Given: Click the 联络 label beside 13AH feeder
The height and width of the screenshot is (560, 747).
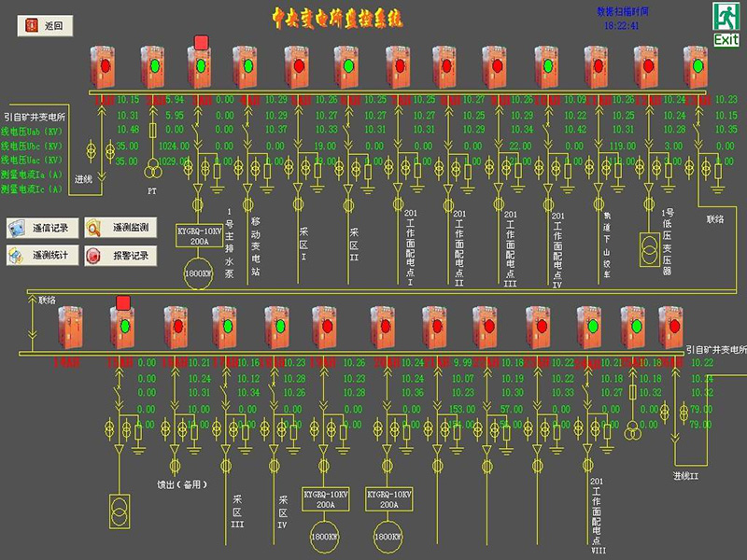Looking at the screenshot, I should (x=715, y=219).
